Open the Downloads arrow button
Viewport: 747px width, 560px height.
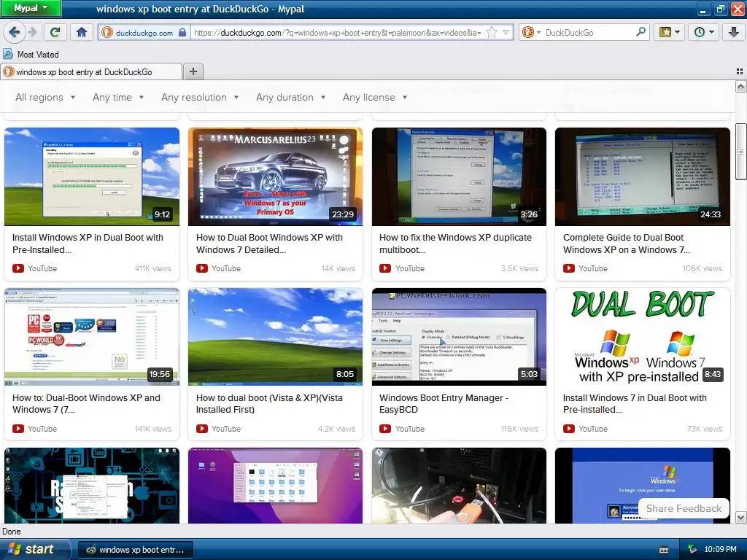click(x=734, y=32)
